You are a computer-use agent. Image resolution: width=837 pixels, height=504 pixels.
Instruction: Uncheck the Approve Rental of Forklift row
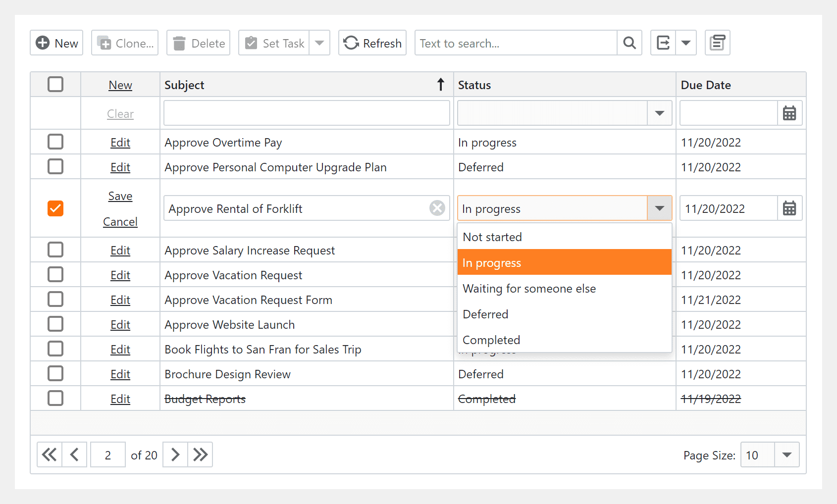click(x=55, y=208)
